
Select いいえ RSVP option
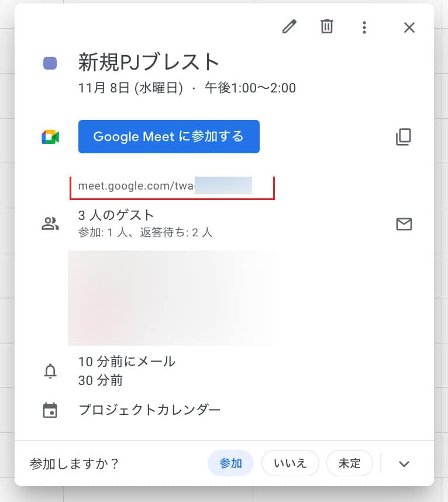[290, 463]
